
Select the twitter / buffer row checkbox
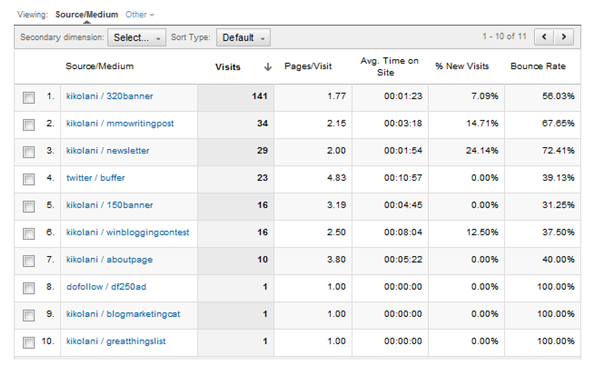click(x=29, y=179)
